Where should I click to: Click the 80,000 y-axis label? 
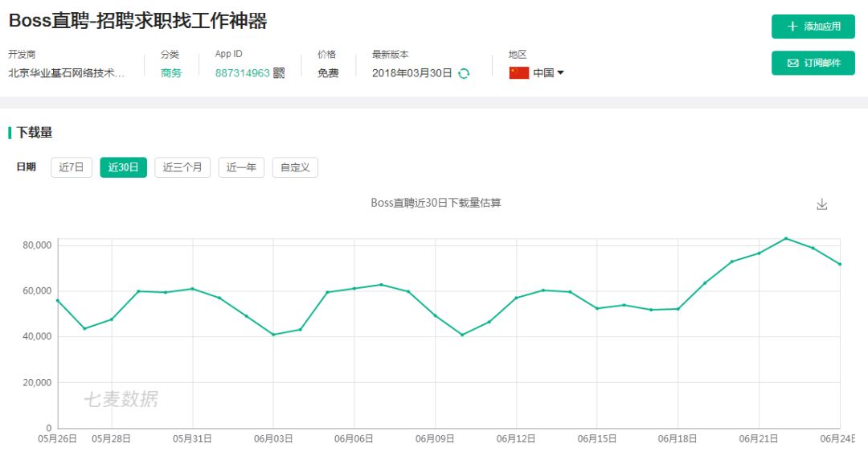click(37, 245)
